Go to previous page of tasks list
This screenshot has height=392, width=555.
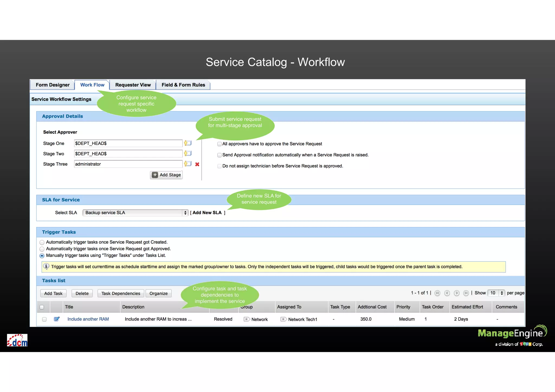tap(447, 293)
